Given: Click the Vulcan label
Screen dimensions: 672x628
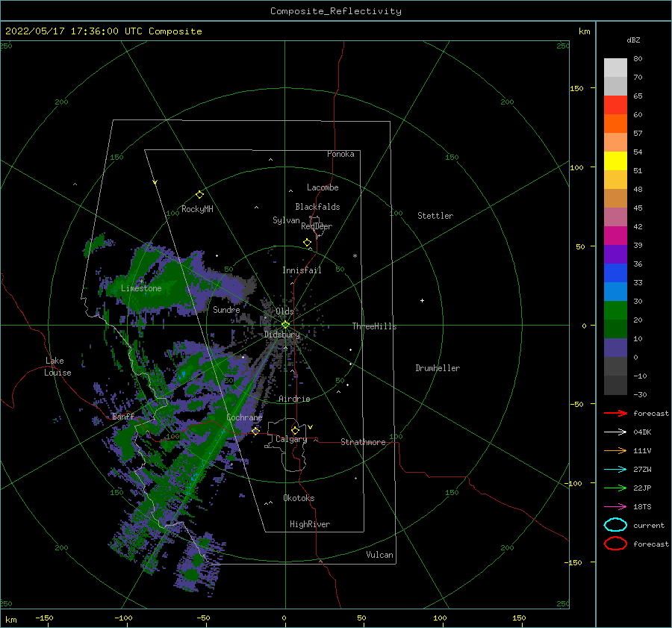Looking at the screenshot, I should (379, 555).
